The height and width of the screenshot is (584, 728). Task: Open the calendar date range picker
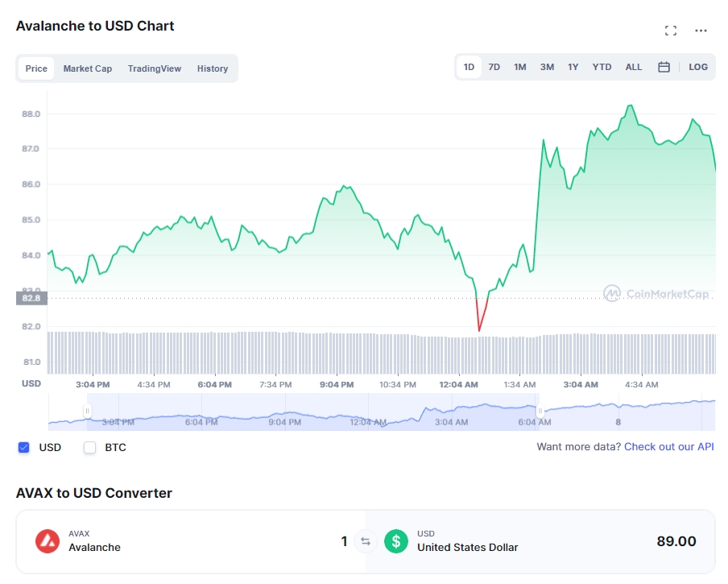664,67
